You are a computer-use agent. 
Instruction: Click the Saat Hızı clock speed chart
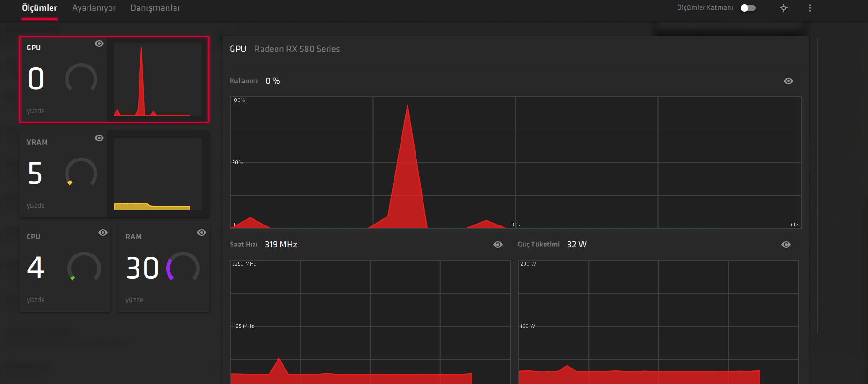pyautogui.click(x=370, y=322)
